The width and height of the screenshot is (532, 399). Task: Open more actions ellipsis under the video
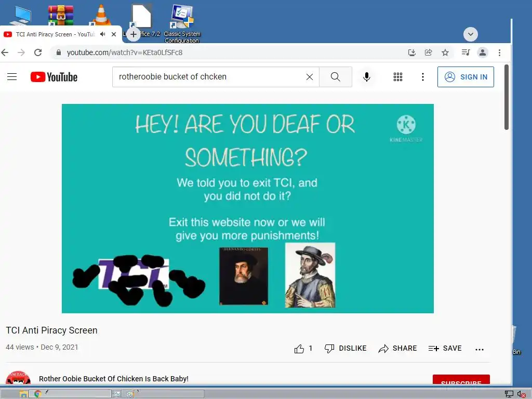click(480, 350)
